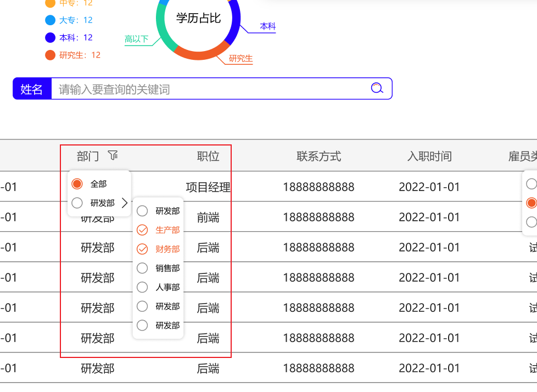Uncheck 财务部 in the department submenu
Viewport: 537px width, 392px height.
pos(142,249)
